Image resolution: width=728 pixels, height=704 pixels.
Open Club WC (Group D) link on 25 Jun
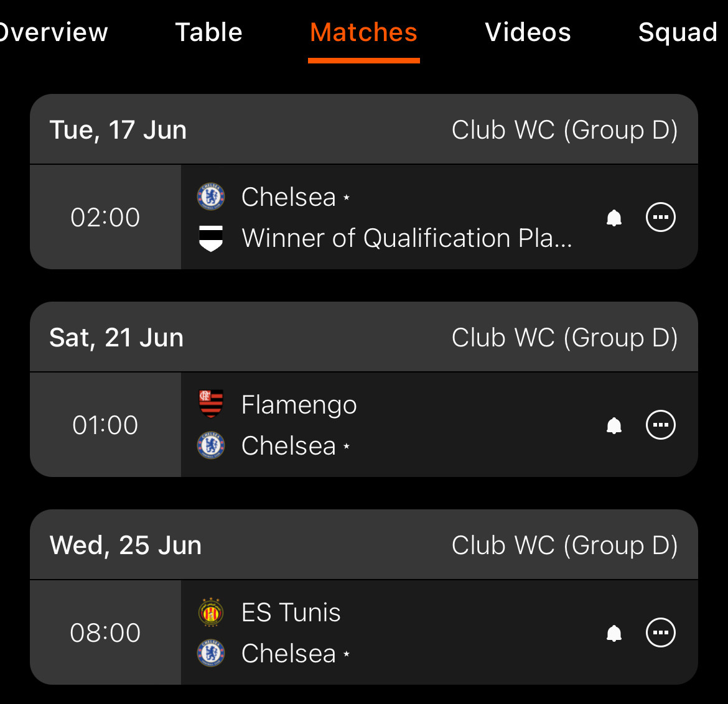[564, 545]
